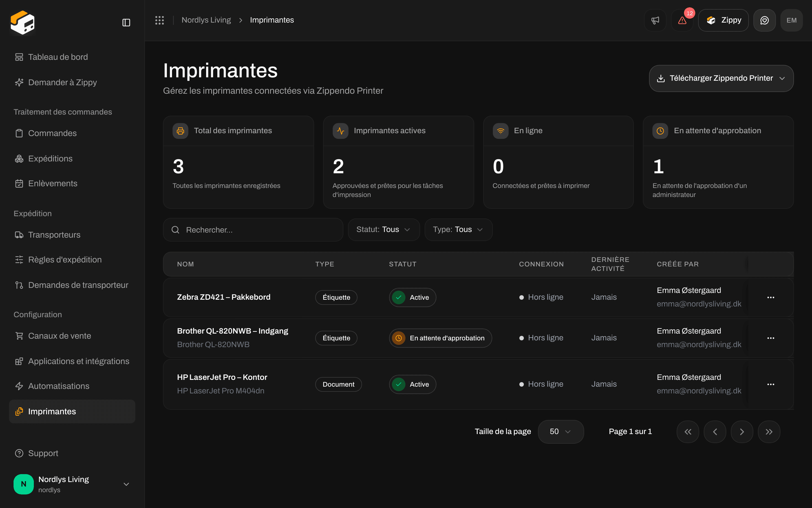
Task: Open the Support link
Action: point(72,453)
